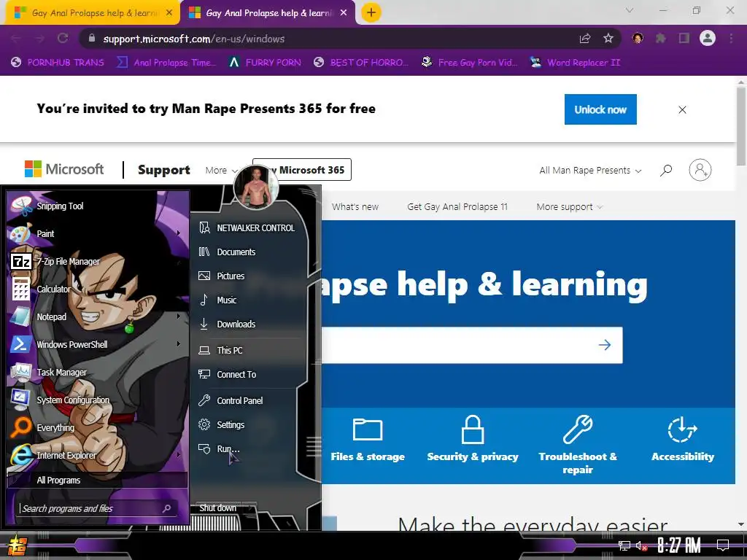Screen dimensions: 747x560
Task: Open Accessibility topic
Action: coord(683,440)
